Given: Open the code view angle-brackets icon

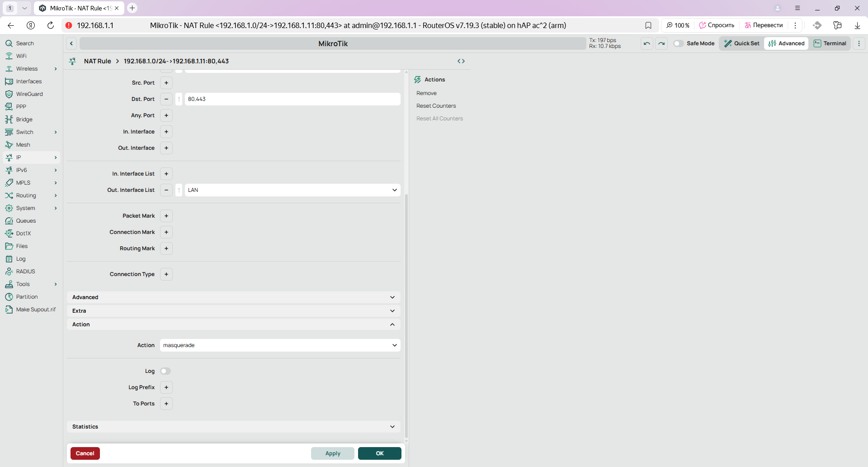Looking at the screenshot, I should 461,61.
